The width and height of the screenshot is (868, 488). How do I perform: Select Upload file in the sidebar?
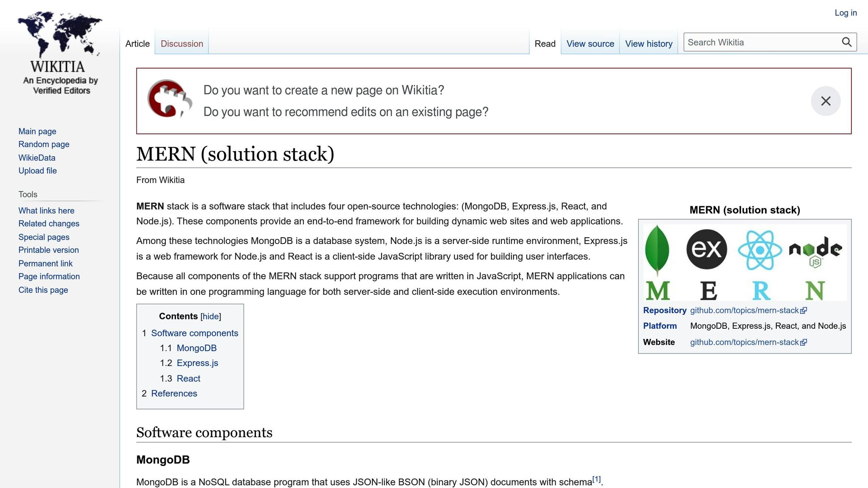click(x=37, y=171)
